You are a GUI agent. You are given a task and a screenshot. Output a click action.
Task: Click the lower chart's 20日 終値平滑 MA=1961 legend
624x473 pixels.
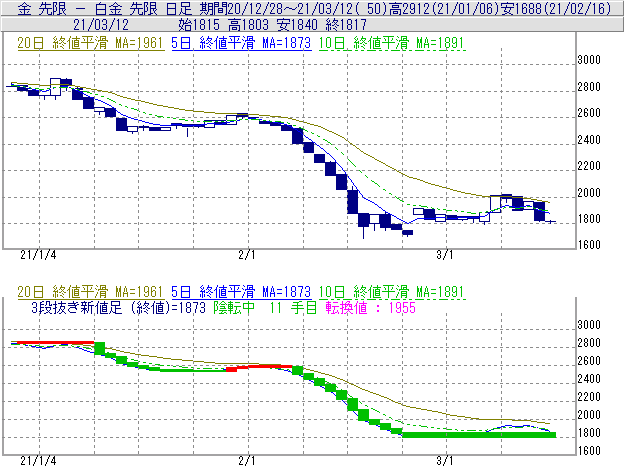[90, 292]
